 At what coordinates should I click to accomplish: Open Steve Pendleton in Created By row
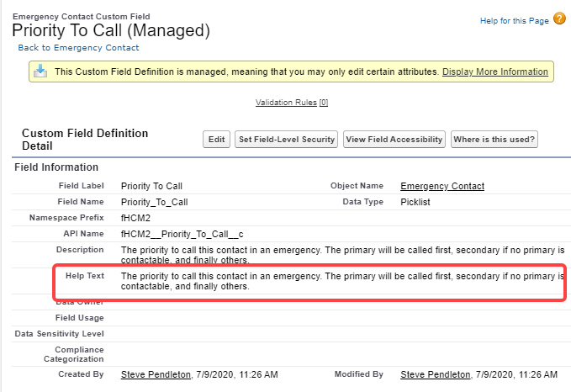pyautogui.click(x=156, y=373)
